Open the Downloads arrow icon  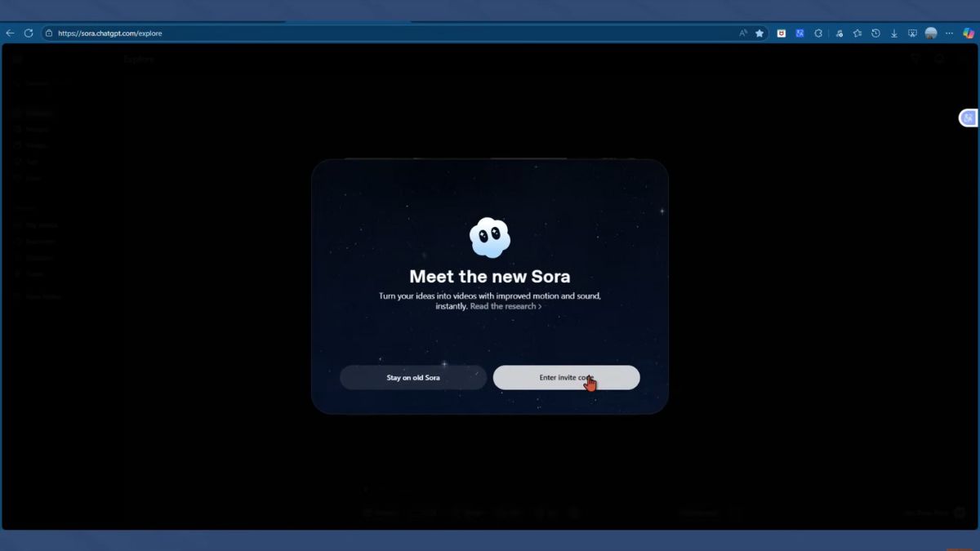894,33
